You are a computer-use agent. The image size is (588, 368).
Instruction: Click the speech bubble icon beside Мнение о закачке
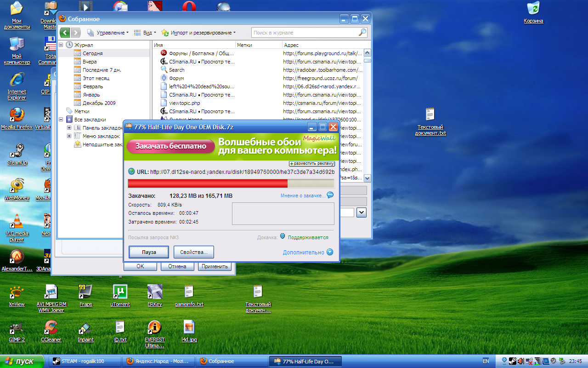point(330,195)
